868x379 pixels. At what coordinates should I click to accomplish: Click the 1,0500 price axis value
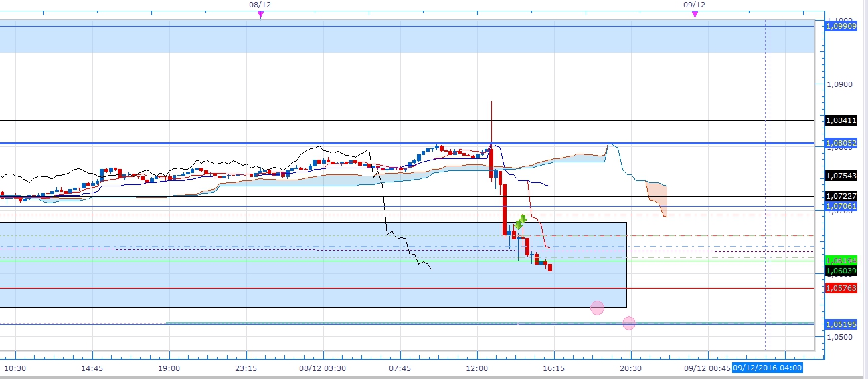[840, 337]
